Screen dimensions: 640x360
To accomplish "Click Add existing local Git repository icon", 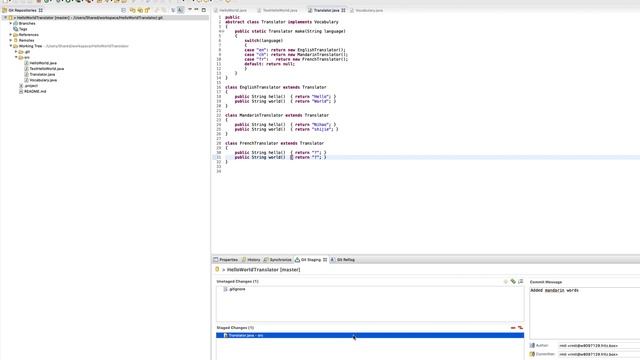I will tap(132, 10).
